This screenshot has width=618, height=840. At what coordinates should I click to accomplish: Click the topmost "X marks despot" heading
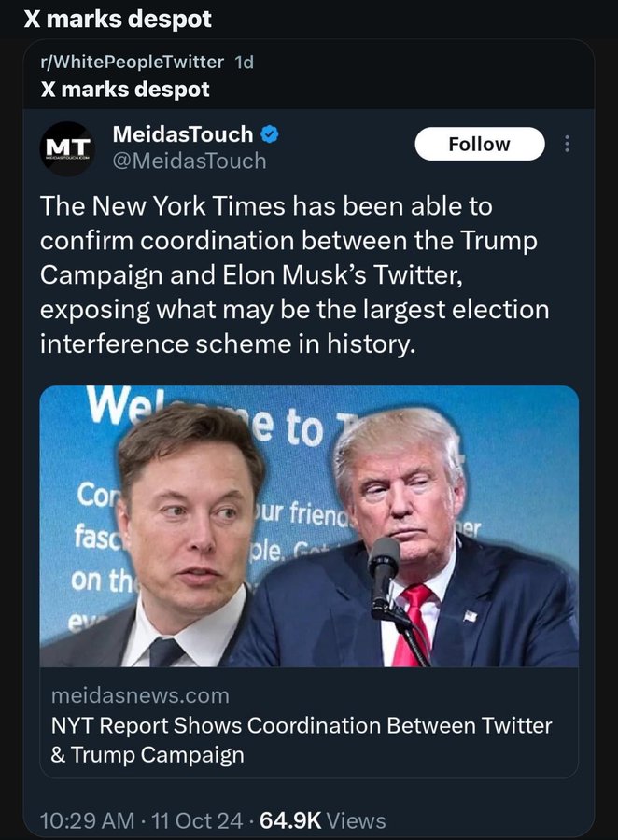point(118,19)
